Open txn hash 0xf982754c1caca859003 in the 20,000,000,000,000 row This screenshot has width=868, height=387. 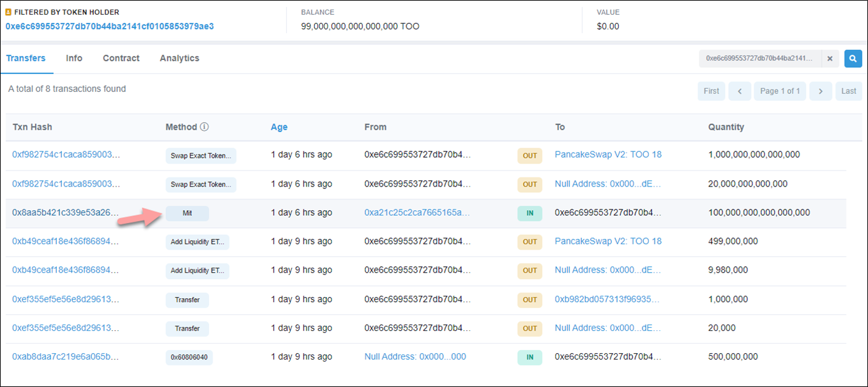click(66, 184)
